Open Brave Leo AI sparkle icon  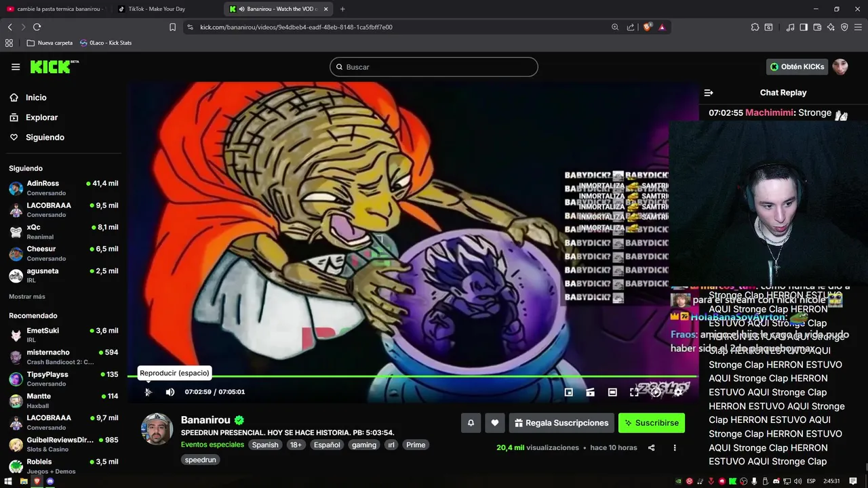831,27
